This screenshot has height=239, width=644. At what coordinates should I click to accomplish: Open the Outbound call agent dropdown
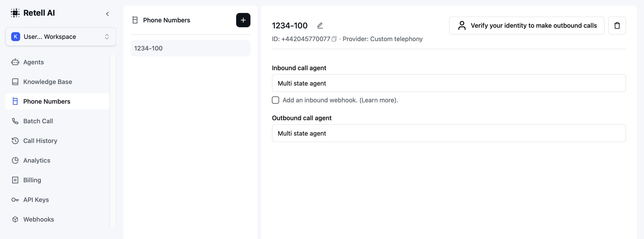449,133
